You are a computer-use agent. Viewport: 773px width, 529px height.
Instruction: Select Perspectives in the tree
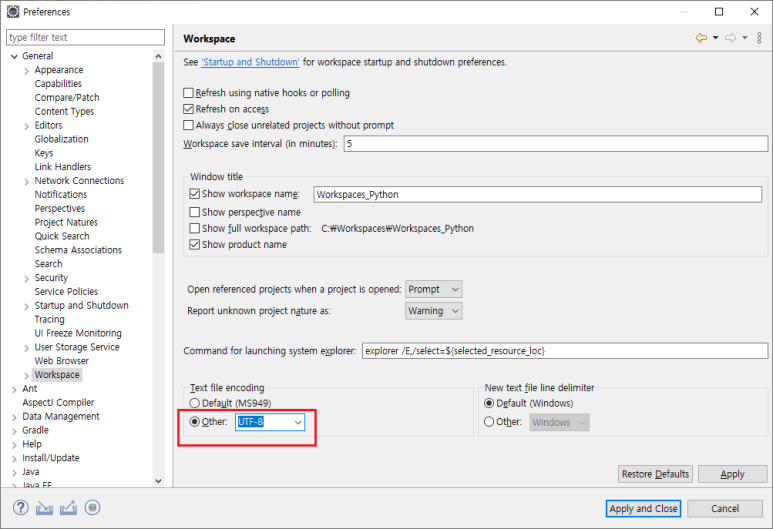point(60,209)
